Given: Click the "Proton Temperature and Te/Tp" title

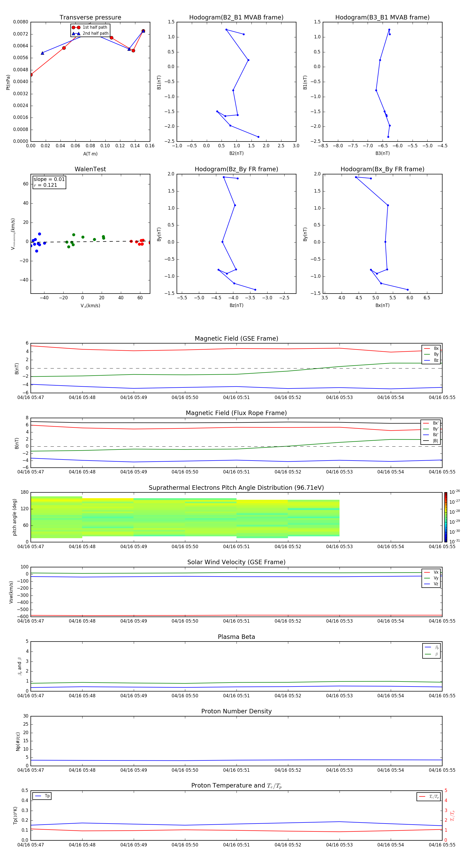Looking at the screenshot, I should pyautogui.click(x=236, y=786).
